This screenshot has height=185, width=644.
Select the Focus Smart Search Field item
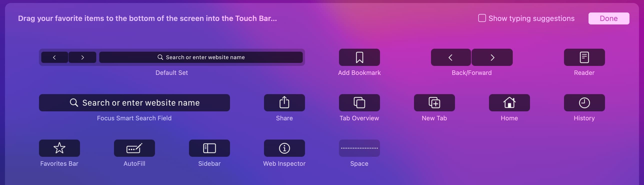tap(134, 103)
